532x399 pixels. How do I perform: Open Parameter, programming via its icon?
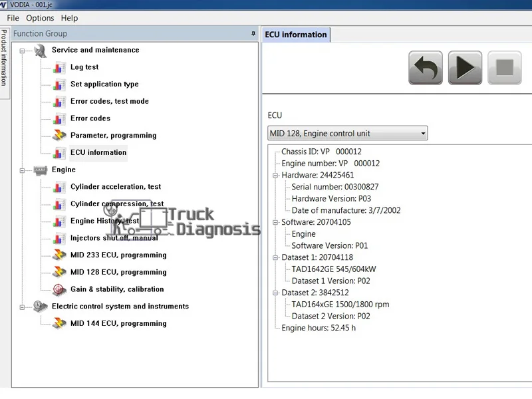coord(61,135)
